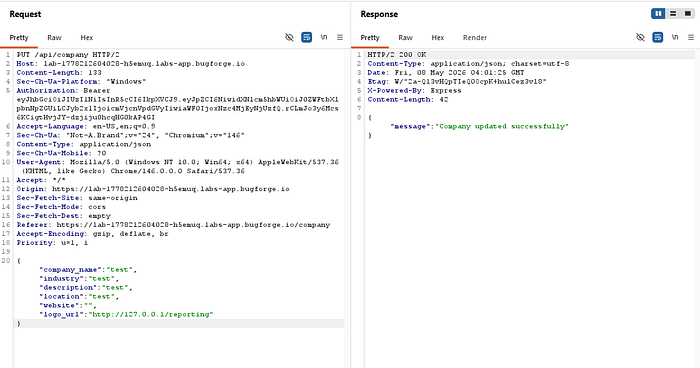The width and height of the screenshot is (700, 368).
Task: Toggle show newlines \n in Response panel
Action: [675, 38]
